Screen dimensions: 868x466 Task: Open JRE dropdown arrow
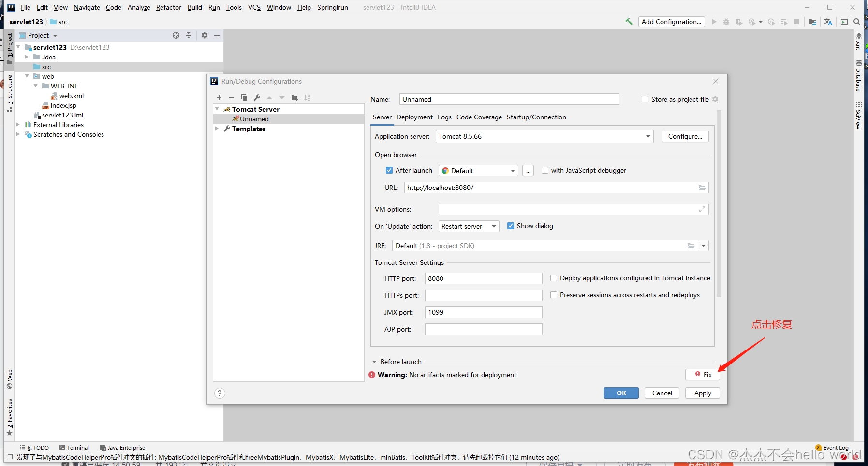coord(704,246)
